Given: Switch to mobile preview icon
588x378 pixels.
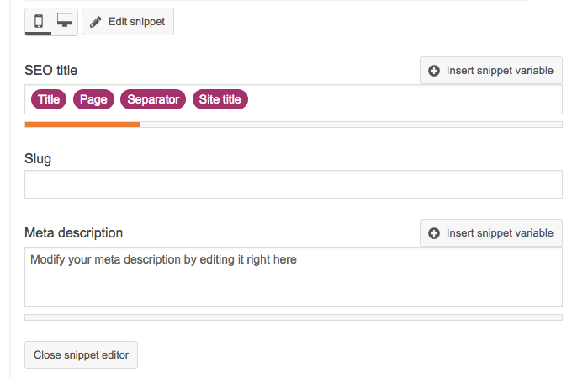Looking at the screenshot, I should click(39, 20).
